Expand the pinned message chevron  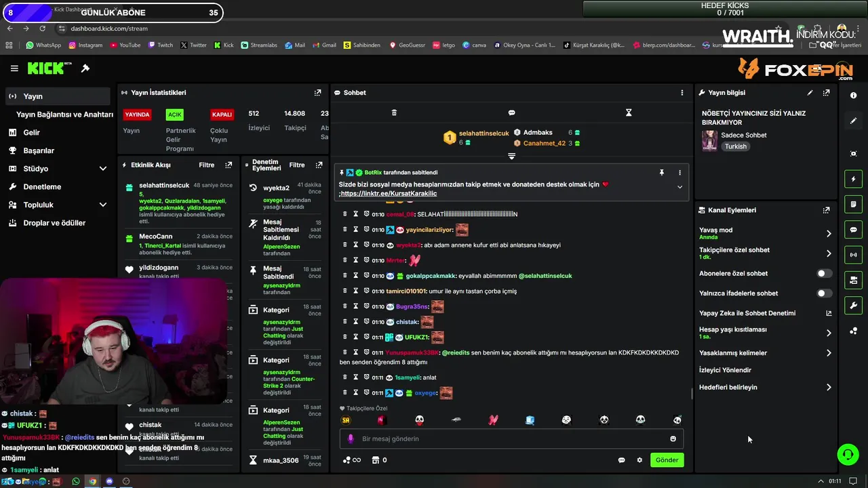tap(679, 187)
